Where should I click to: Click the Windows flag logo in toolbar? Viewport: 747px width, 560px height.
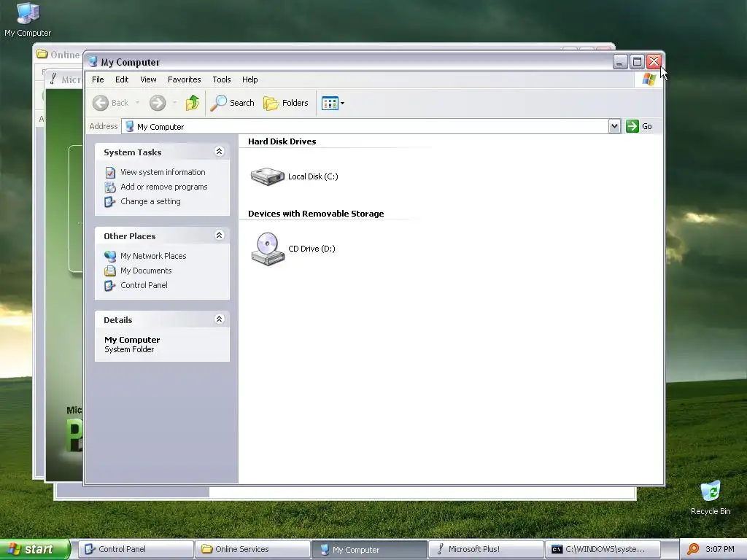(x=649, y=79)
